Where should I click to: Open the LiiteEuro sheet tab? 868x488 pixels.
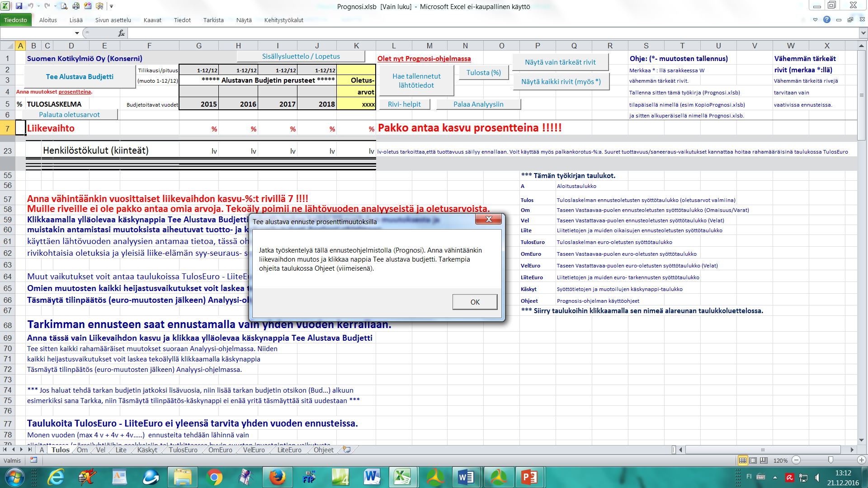point(289,450)
